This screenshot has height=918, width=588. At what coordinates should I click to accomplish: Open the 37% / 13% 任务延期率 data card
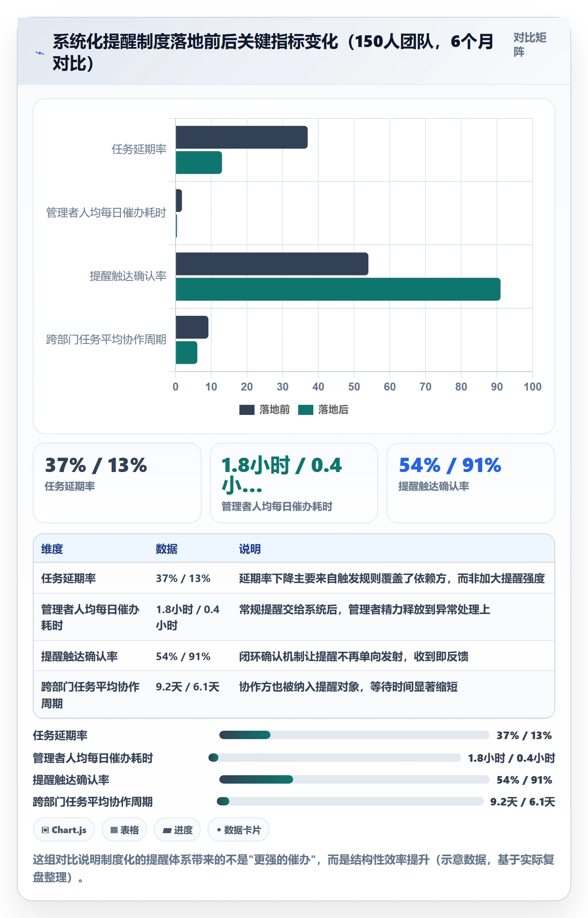pos(117,483)
